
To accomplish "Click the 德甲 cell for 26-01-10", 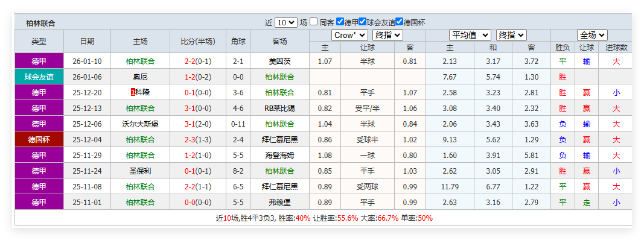I will click(39, 61).
